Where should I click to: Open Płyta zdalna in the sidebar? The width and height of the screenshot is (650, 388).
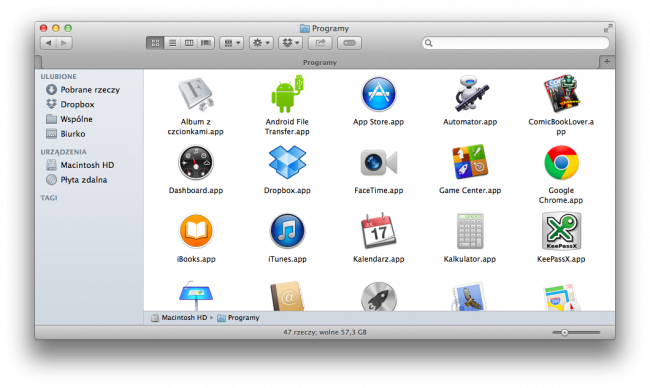(84, 179)
